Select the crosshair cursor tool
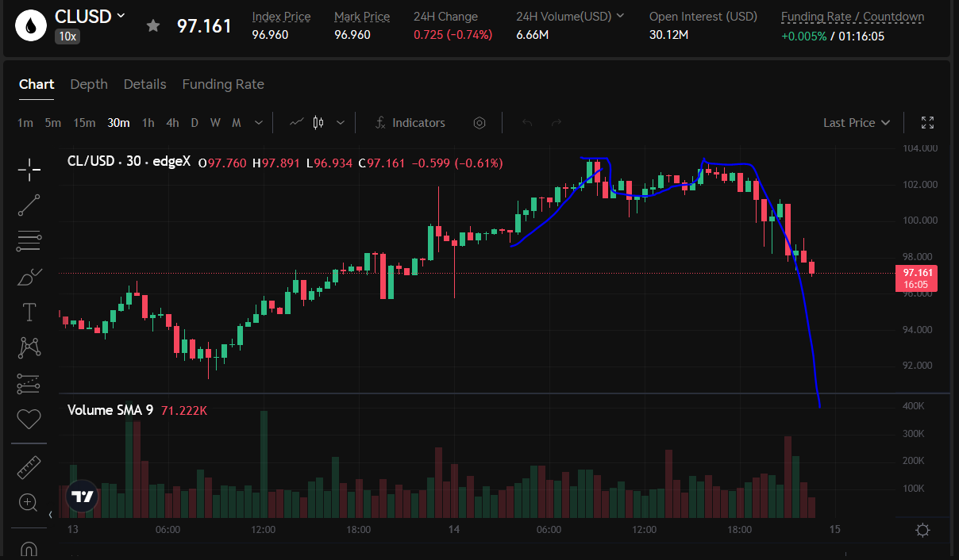Viewport: 959px width, 560px height. tap(29, 169)
